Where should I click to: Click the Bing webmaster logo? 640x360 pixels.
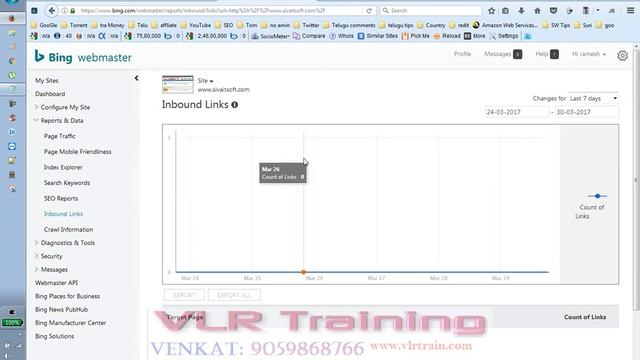pyautogui.click(x=83, y=57)
